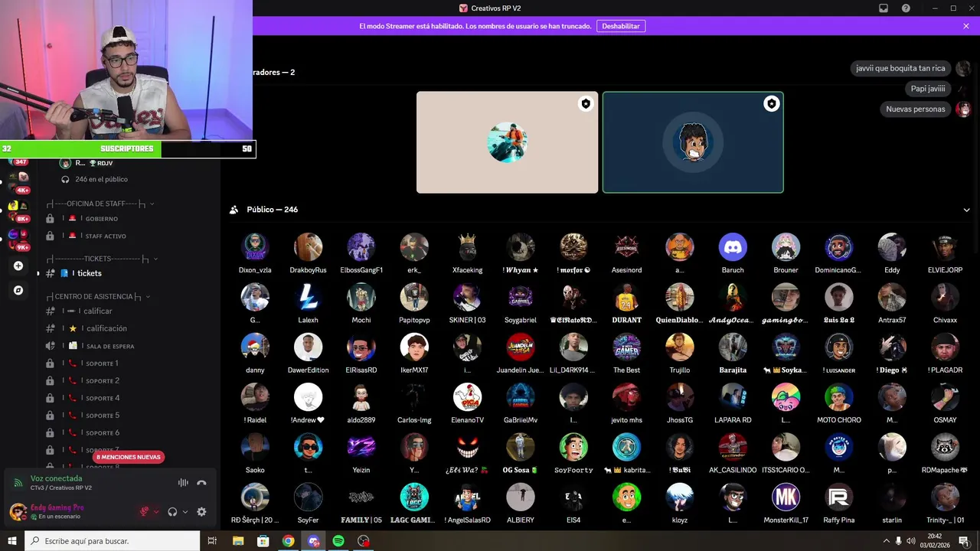980x551 pixels.
Task: Add a server with the plus icon
Action: click(x=18, y=266)
